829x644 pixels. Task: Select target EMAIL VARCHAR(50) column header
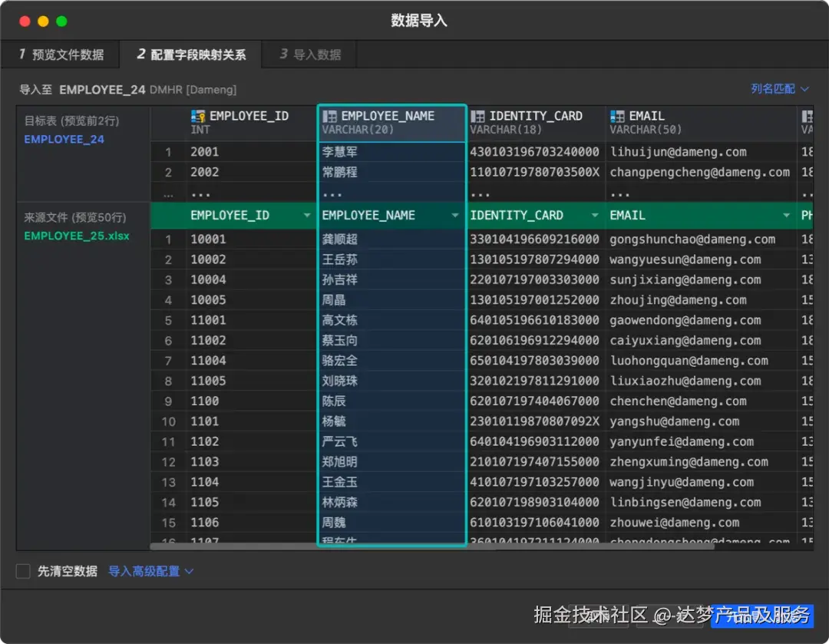(x=701, y=123)
